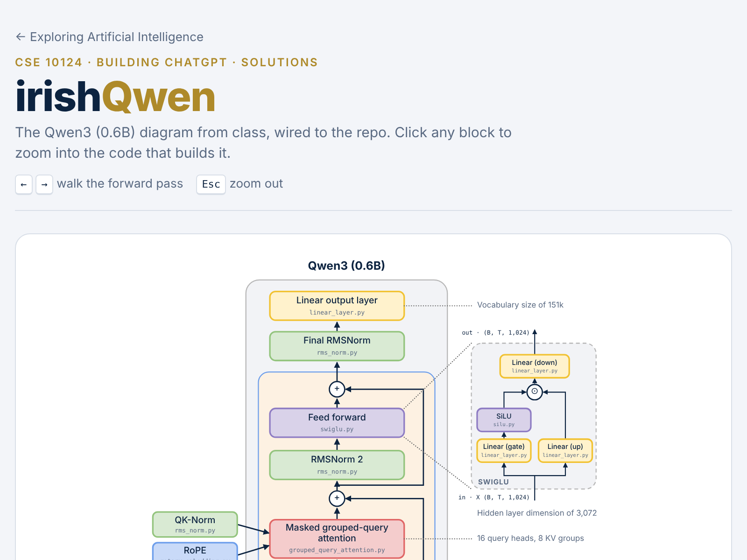
Task: Click the walk the forward pass hint
Action: click(x=120, y=183)
